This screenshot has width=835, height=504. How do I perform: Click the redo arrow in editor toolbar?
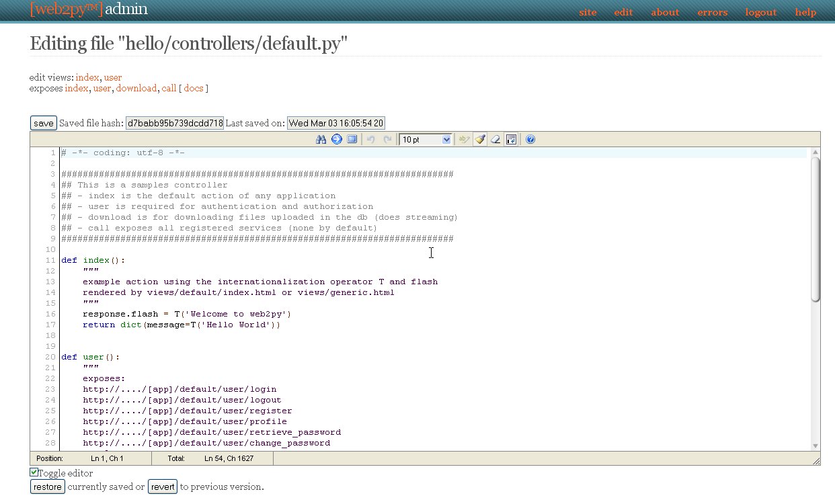387,140
